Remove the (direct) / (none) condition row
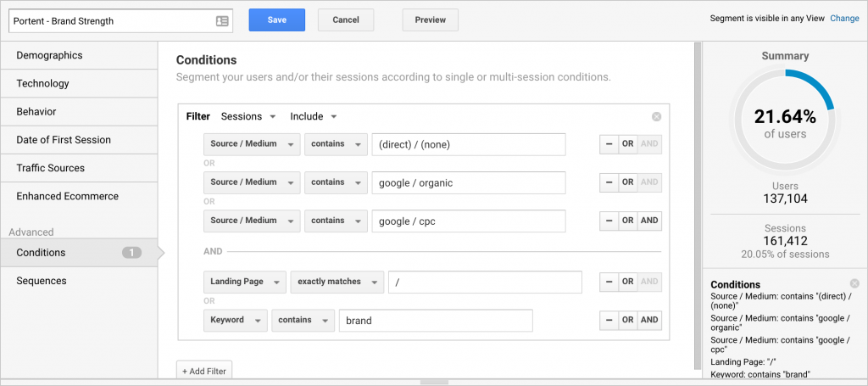This screenshot has width=868, height=386. 609,144
